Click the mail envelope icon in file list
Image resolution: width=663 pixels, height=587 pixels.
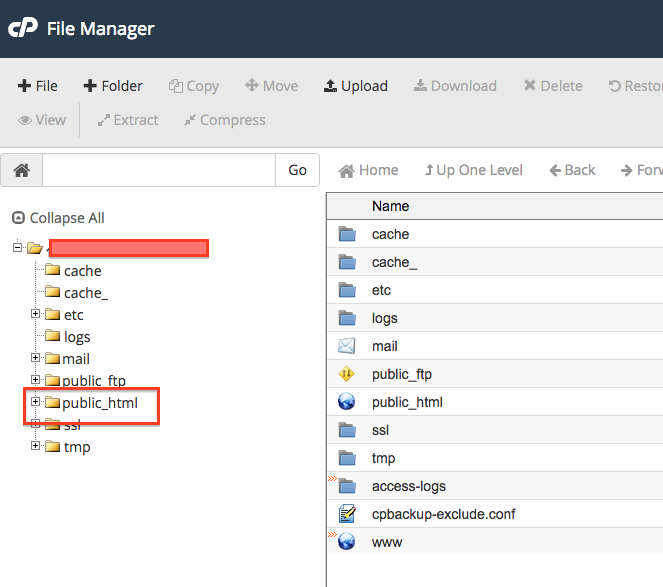click(347, 346)
